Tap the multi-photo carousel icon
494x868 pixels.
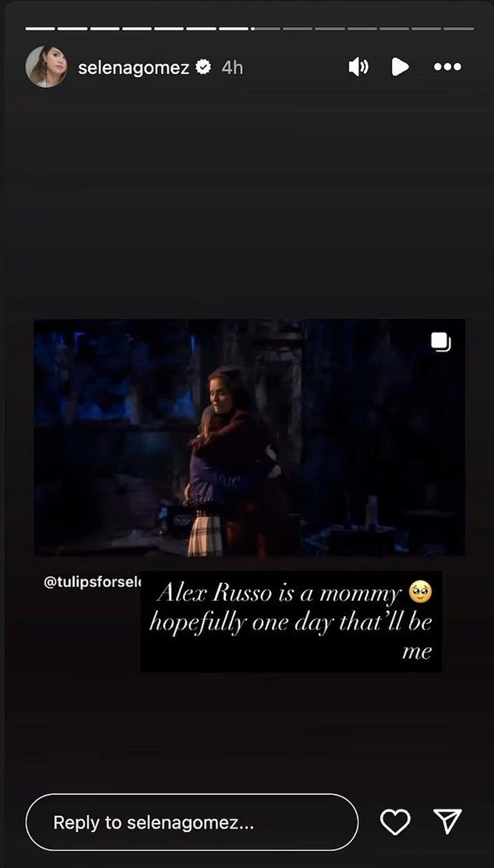[x=441, y=342]
